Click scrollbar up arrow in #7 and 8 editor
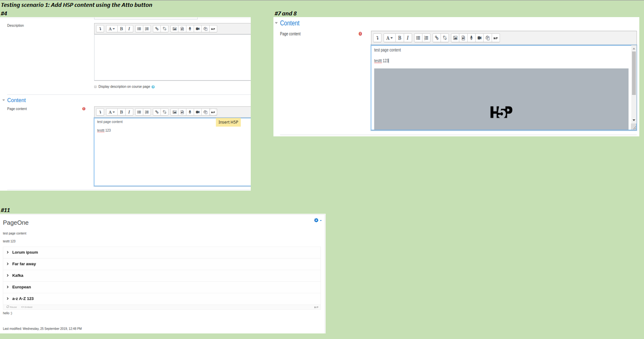Image resolution: width=644 pixels, height=339 pixels. coord(634,49)
